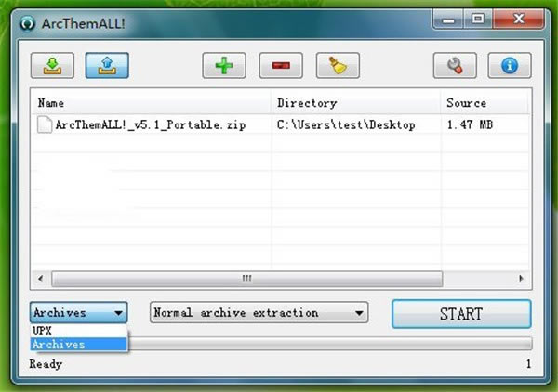Screen dimensions: 558x392
Task: Expand the Normal archive extraction dropdown
Action: tap(359, 313)
